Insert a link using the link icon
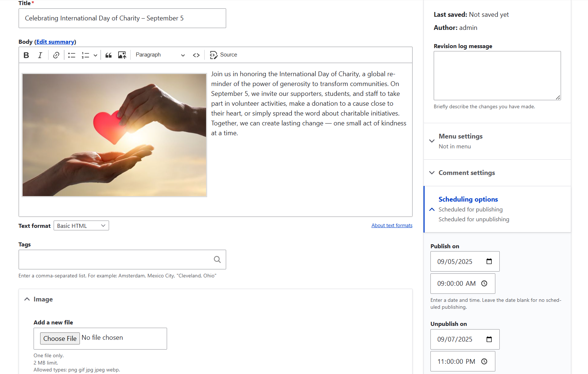The image size is (588, 374). click(56, 55)
